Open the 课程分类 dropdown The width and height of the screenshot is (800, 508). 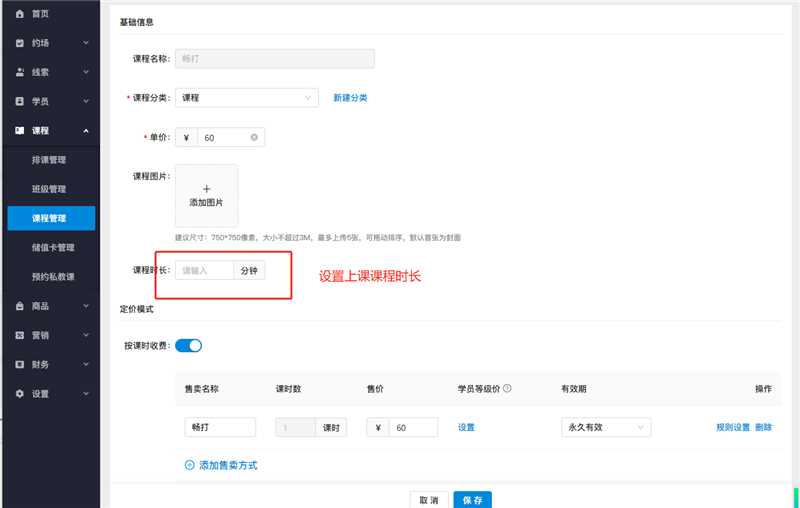247,98
